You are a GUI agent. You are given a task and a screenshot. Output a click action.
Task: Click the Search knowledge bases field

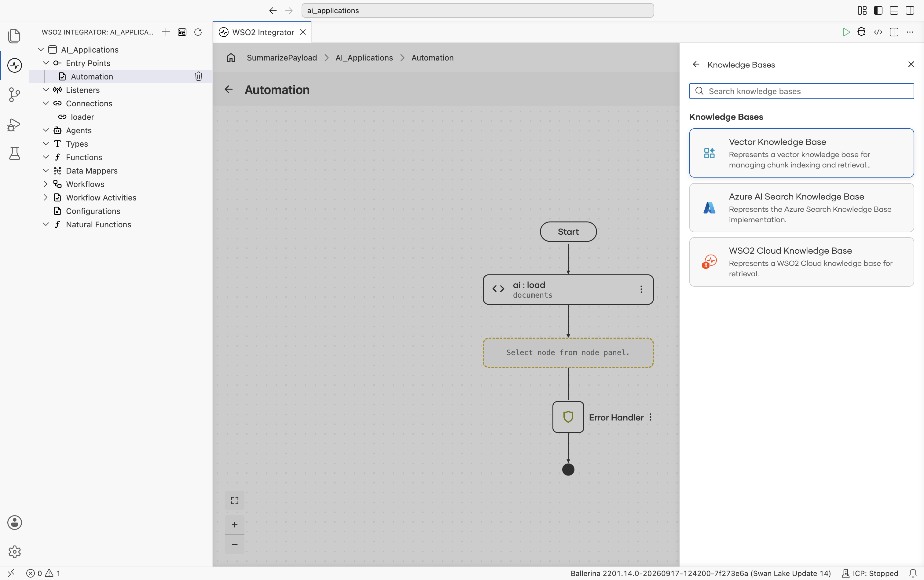[801, 91]
